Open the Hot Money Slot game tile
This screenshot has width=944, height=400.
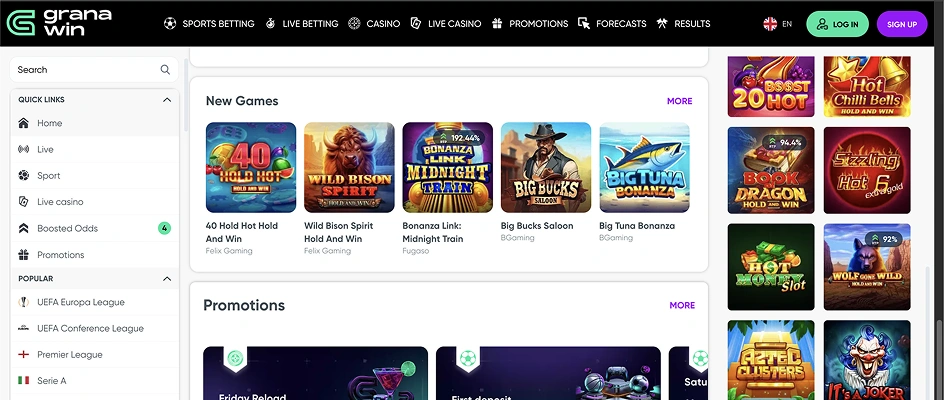coord(771,267)
